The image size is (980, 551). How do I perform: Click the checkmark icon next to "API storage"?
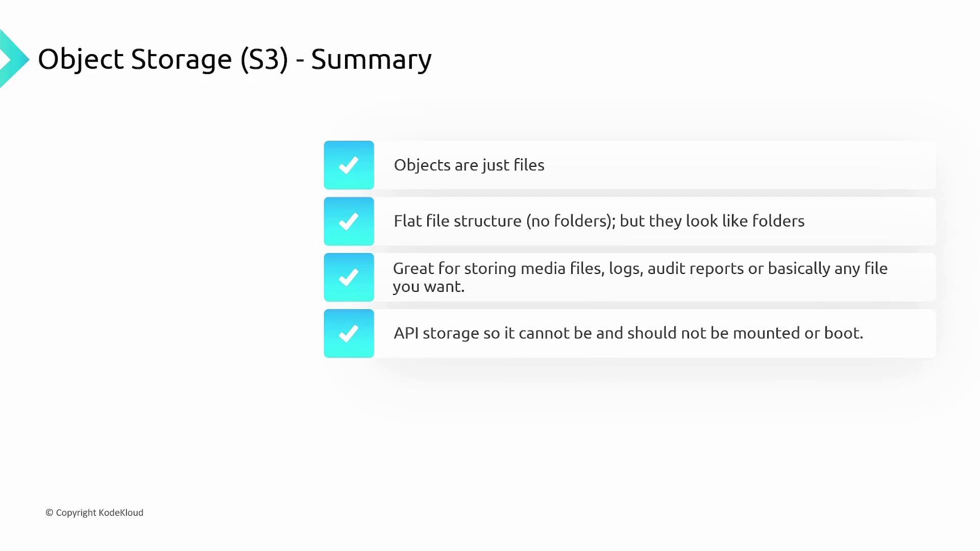click(x=349, y=334)
